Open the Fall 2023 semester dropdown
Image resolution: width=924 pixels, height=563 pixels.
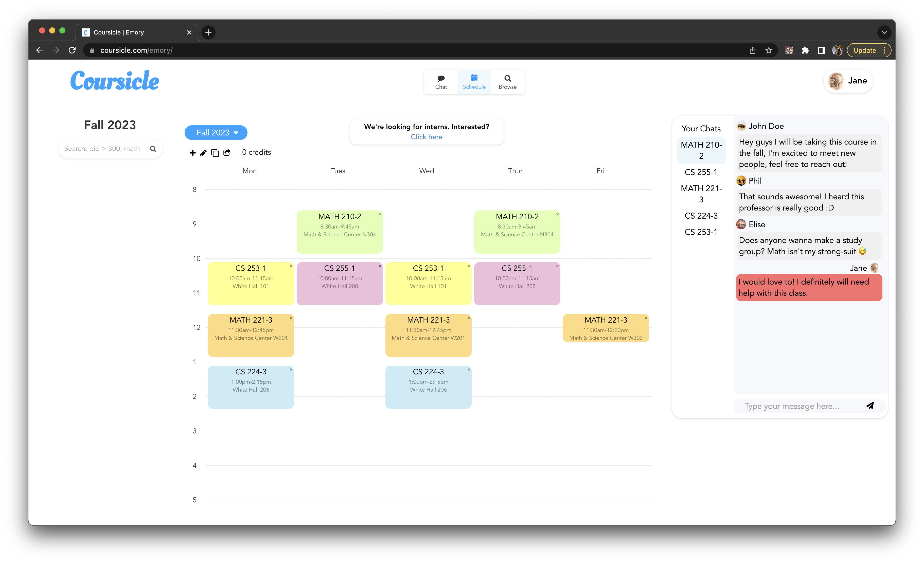[x=216, y=132]
